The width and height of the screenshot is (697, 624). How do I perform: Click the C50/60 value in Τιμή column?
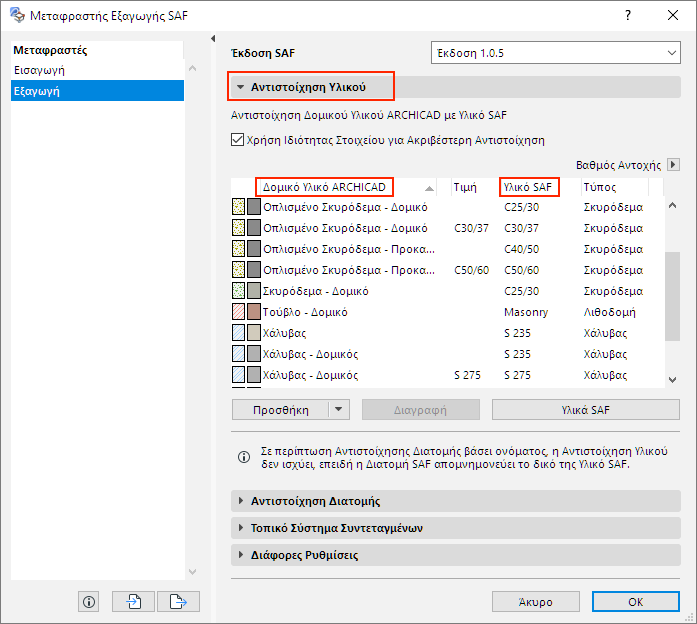point(471,270)
